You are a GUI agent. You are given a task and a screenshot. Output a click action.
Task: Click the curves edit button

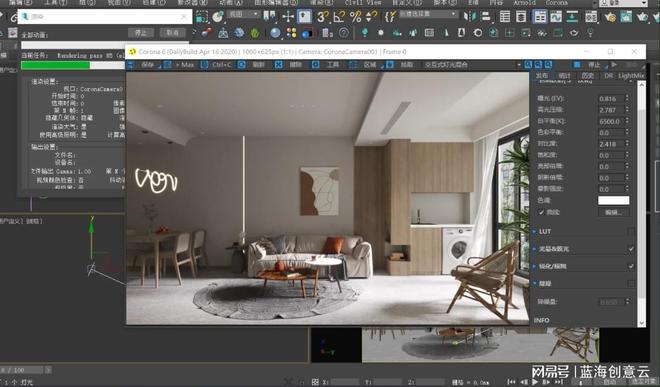click(x=614, y=212)
